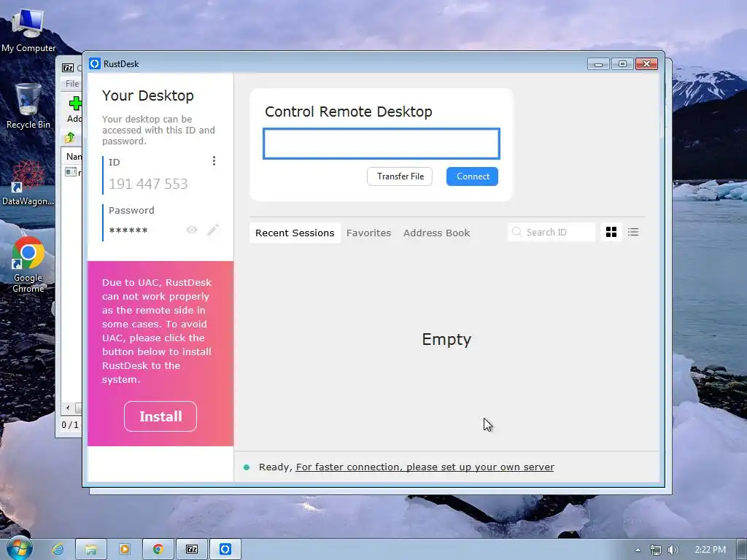Image resolution: width=747 pixels, height=560 pixels.
Task: Reveal password with the eye icon
Action: [192, 230]
